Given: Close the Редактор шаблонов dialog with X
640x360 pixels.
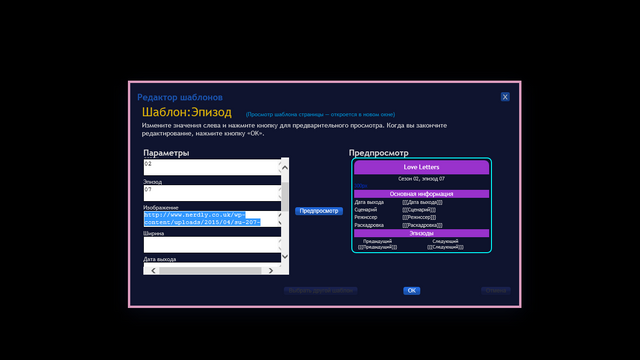Looking at the screenshot, I should [x=505, y=97].
